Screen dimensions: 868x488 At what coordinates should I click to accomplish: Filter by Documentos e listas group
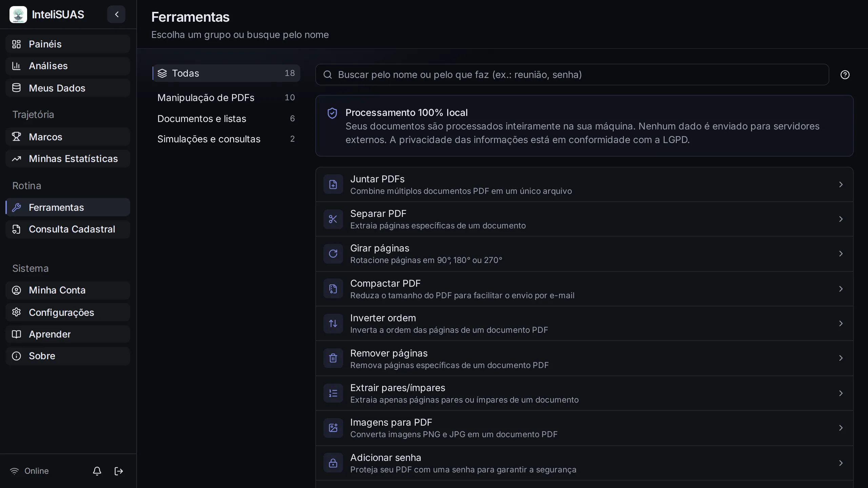click(x=226, y=119)
